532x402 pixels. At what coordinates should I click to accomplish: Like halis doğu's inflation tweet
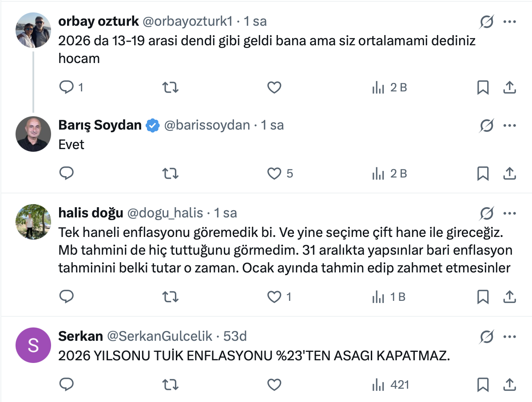(274, 296)
